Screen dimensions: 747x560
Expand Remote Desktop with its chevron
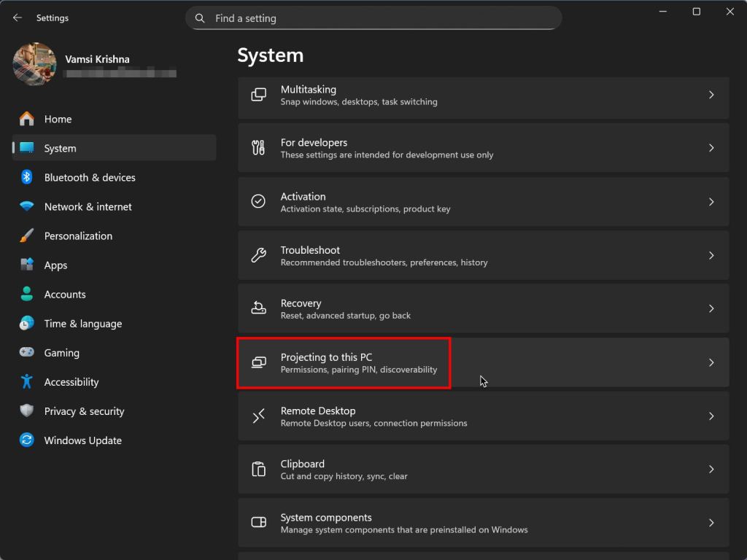pyautogui.click(x=711, y=416)
